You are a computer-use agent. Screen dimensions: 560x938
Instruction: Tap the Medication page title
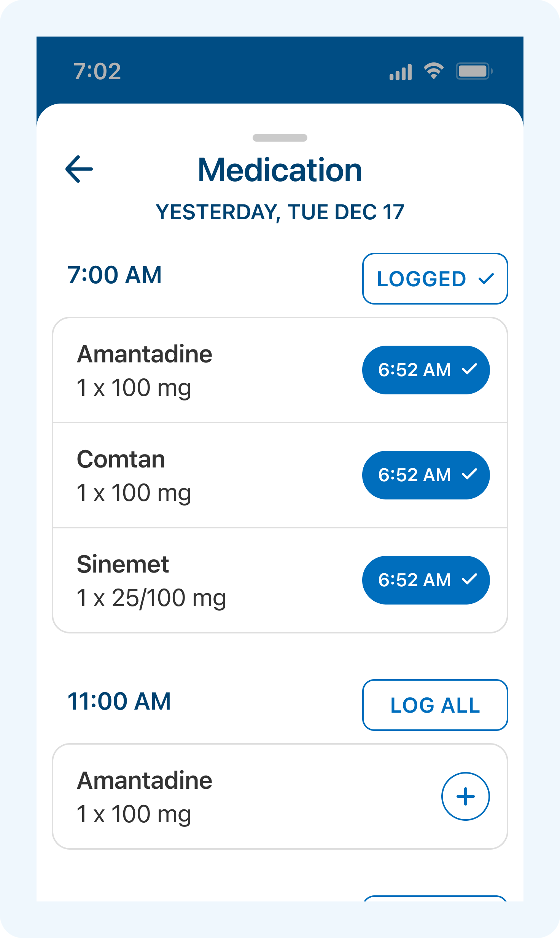pos(280,170)
